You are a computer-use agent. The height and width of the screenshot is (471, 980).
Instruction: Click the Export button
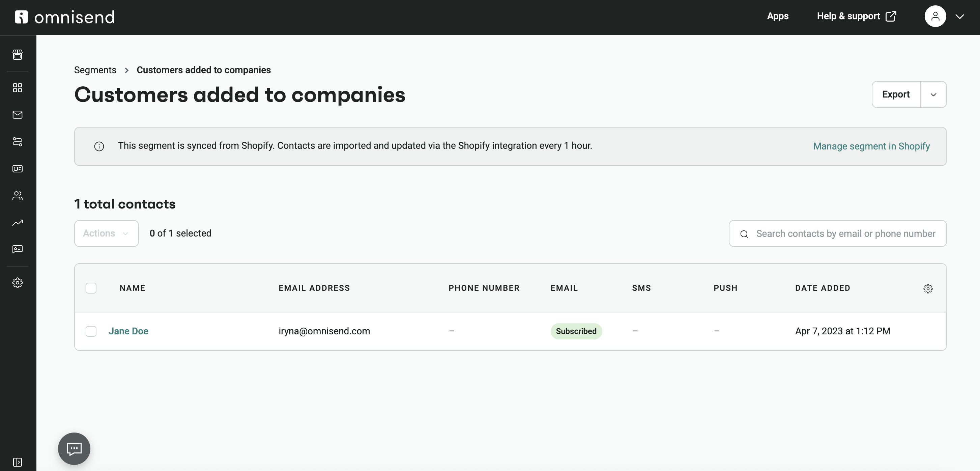pos(896,94)
